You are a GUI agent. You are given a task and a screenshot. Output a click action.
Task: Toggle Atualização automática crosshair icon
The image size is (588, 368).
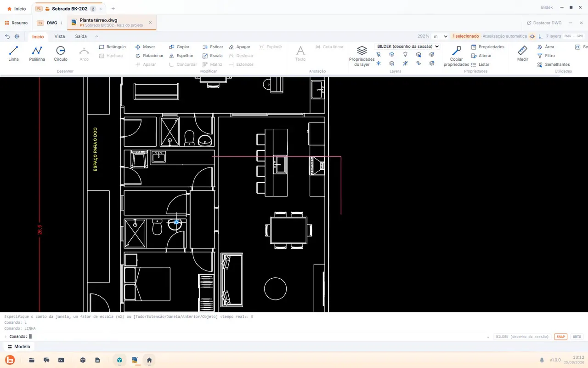[532, 36]
